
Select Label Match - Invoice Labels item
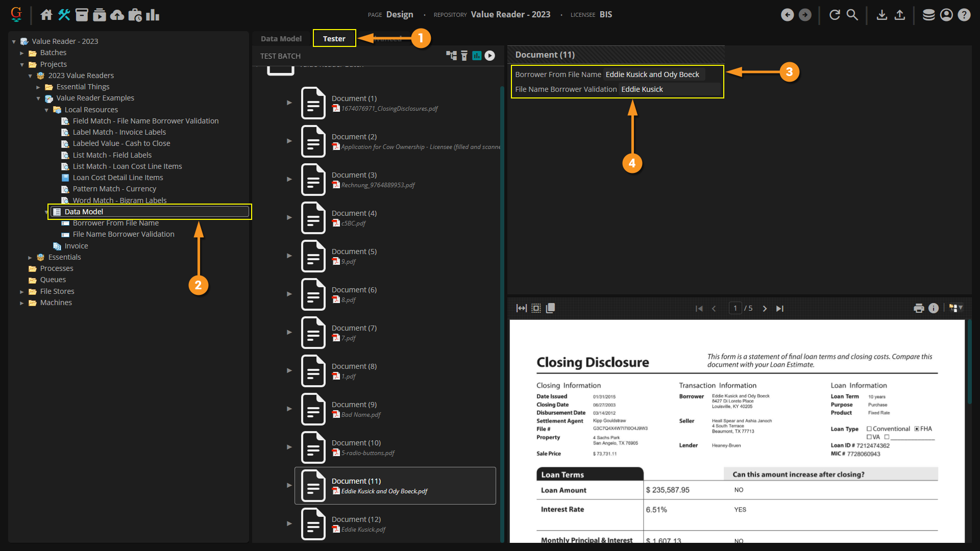[x=119, y=132]
